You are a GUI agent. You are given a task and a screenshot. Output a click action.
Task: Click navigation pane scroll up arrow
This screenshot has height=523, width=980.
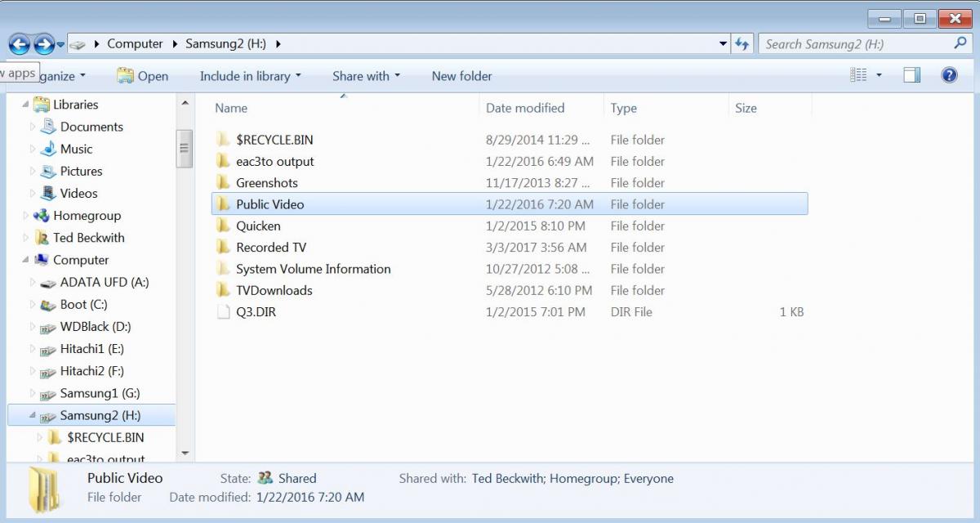[185, 104]
